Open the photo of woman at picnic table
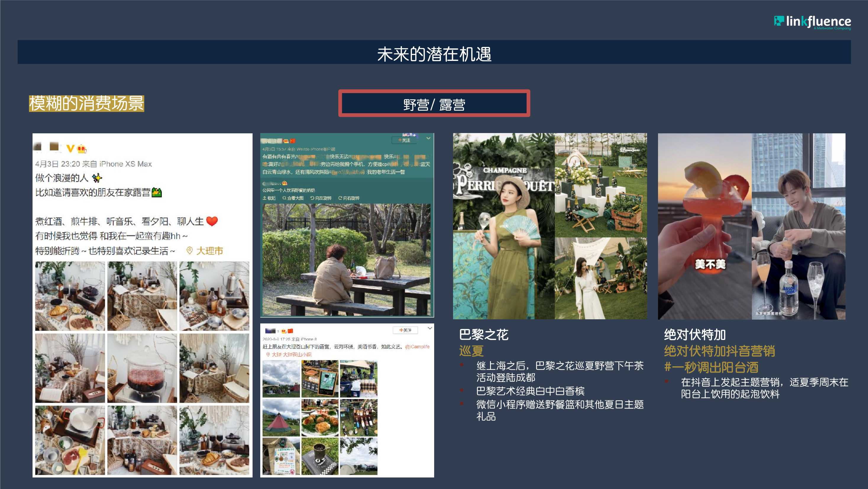Image resolution: width=868 pixels, height=489 pixels. coord(346,260)
